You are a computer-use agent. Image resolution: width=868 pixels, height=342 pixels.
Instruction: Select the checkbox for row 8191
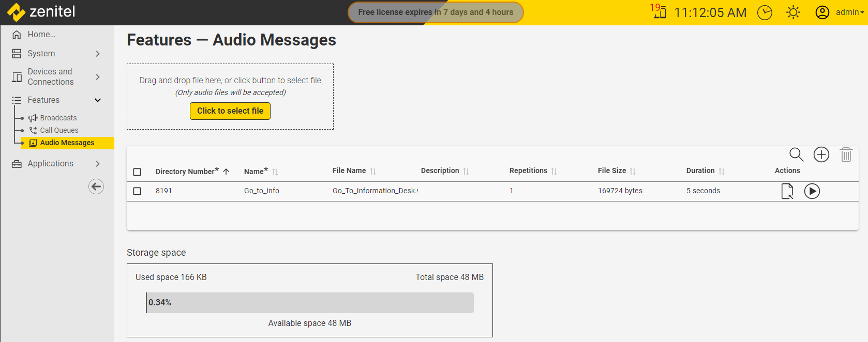click(137, 191)
